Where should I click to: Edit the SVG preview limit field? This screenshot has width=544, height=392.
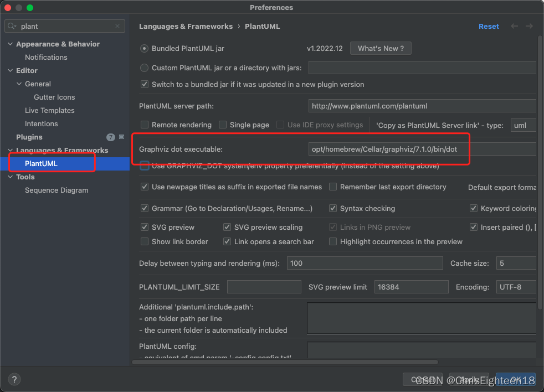pos(411,287)
